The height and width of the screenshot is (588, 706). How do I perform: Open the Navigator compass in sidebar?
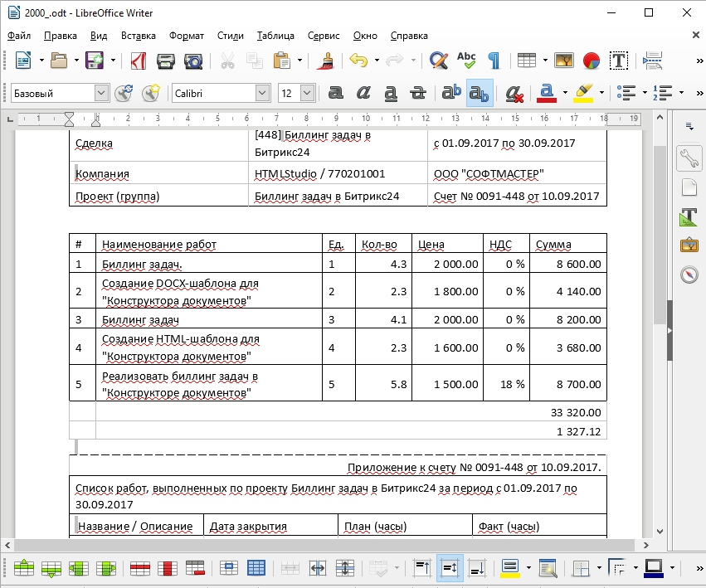(689, 275)
